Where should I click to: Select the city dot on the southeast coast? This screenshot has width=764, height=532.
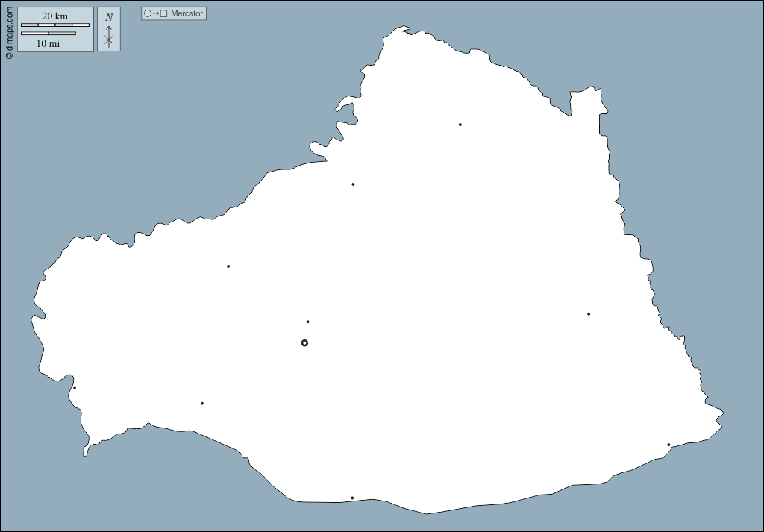point(668,445)
